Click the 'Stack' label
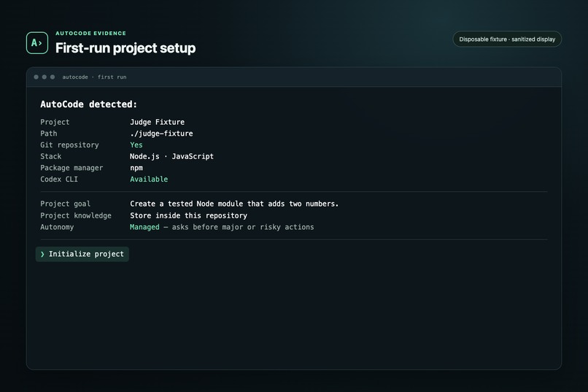Viewport: 588px width, 392px height. 50,156
